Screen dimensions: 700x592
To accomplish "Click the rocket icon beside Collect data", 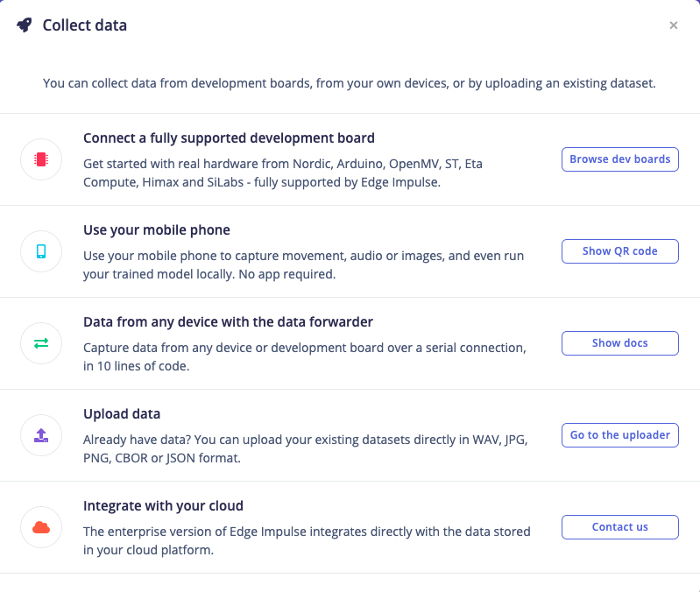I will coord(24,25).
